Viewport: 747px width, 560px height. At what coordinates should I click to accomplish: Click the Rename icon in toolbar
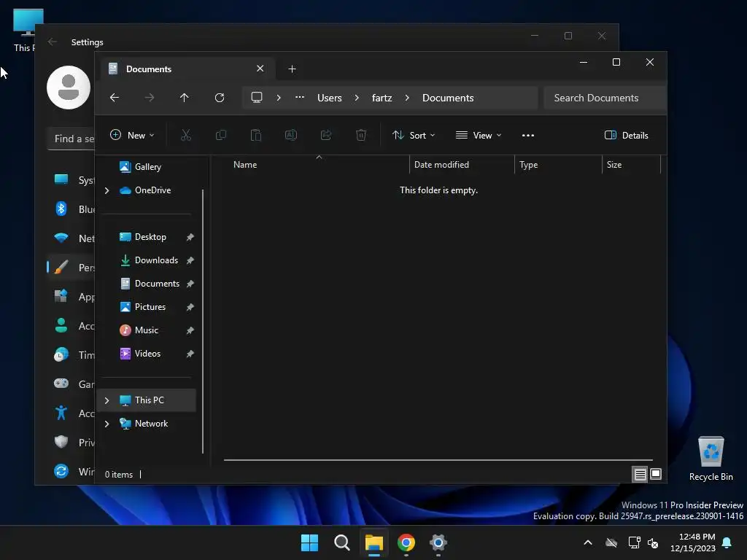click(x=291, y=135)
